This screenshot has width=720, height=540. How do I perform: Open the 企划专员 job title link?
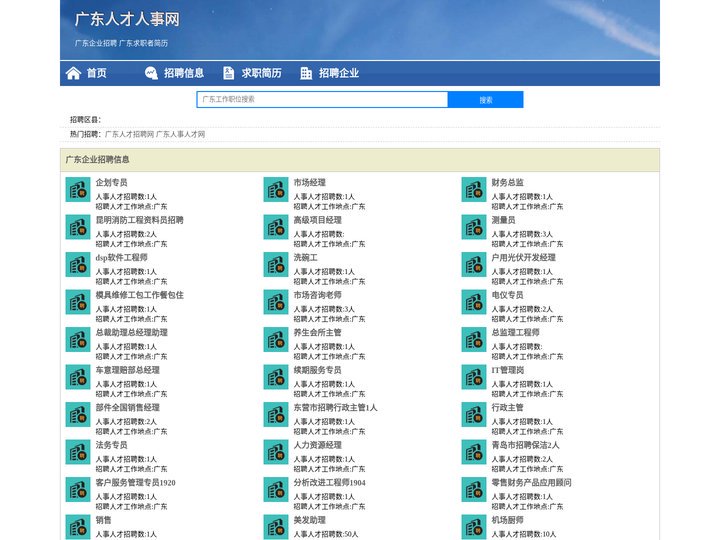[112, 182]
